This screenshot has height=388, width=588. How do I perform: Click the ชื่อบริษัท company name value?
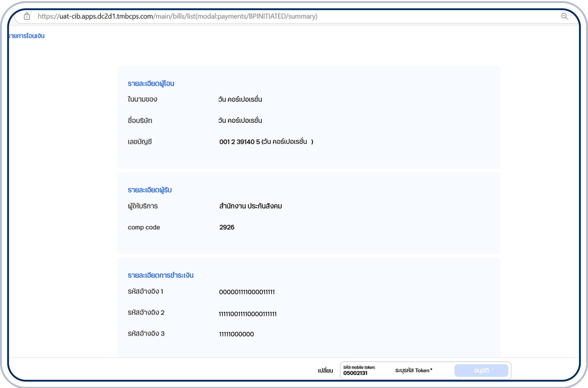pyautogui.click(x=240, y=120)
